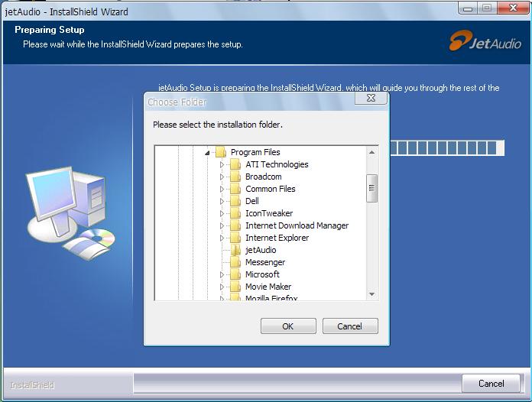532x402 pixels.
Task: Click the Messenger folder icon
Action: [x=235, y=262]
